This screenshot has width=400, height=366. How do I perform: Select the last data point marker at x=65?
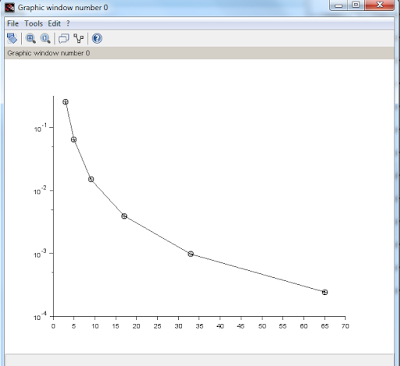(x=325, y=292)
